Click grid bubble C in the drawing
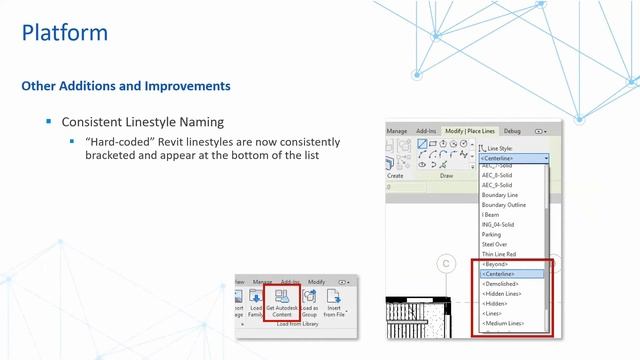640x360 pixels. 446,264
